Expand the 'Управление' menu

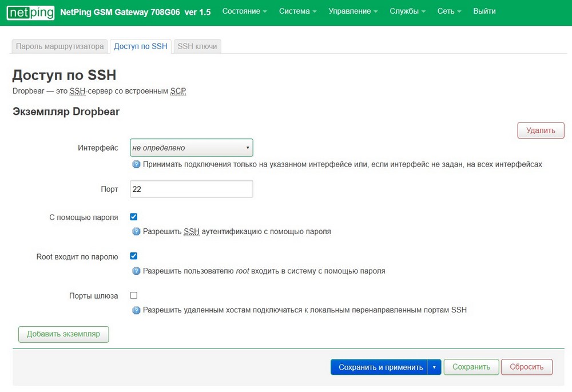[353, 11]
